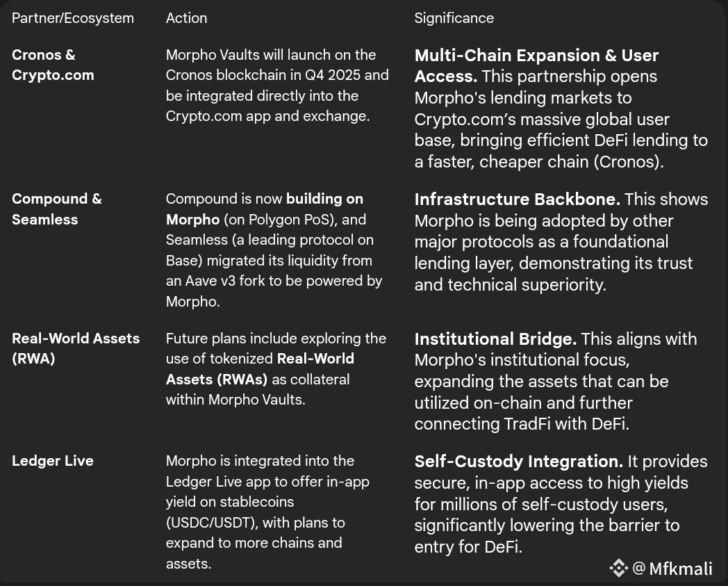Select the Real-World Assets (RWA) row label
This screenshot has height=586, width=728.
coord(76,348)
